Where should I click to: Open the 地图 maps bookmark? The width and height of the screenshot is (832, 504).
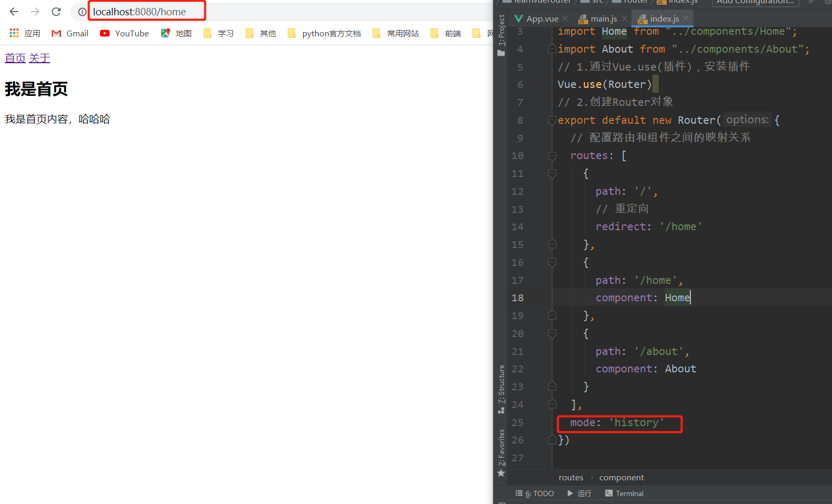[x=176, y=33]
